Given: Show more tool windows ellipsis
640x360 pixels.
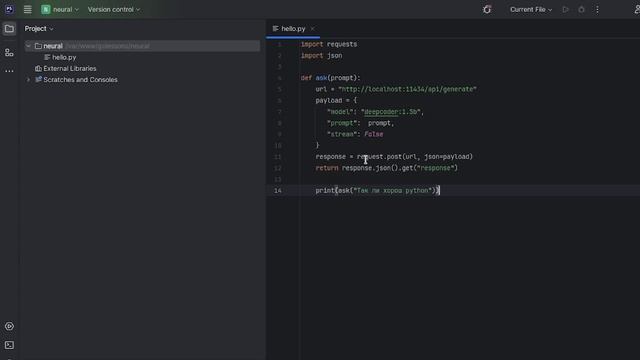Looking at the screenshot, I should [x=9, y=71].
